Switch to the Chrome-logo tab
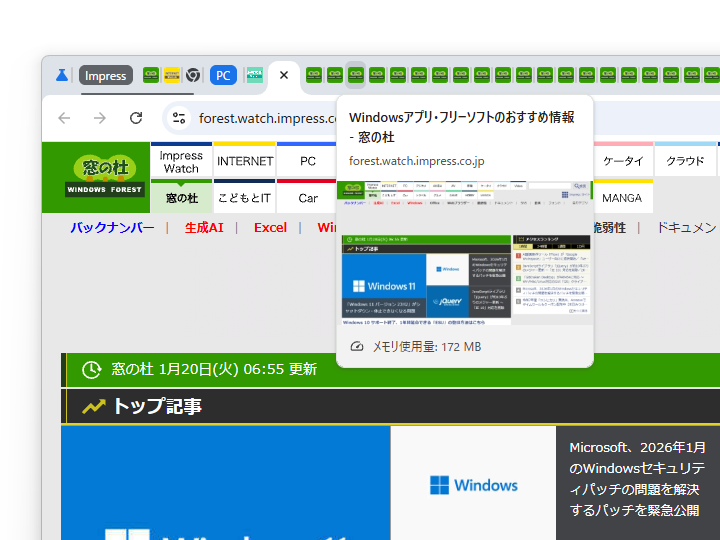The image size is (720, 540). [x=193, y=75]
